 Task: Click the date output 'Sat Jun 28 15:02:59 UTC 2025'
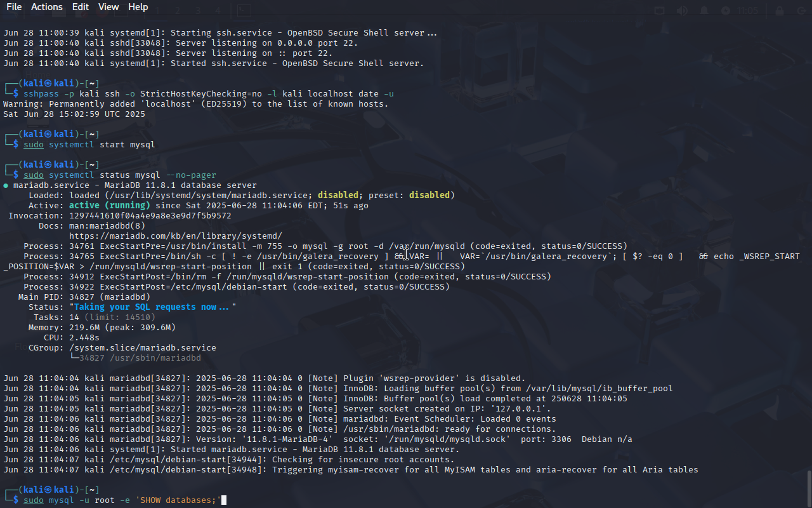(x=74, y=114)
